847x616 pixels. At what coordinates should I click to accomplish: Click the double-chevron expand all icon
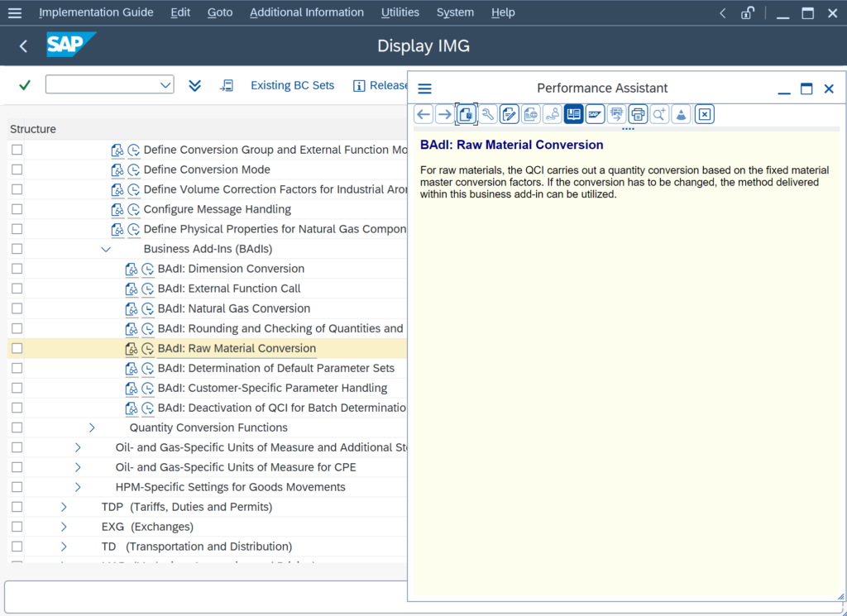pos(194,85)
